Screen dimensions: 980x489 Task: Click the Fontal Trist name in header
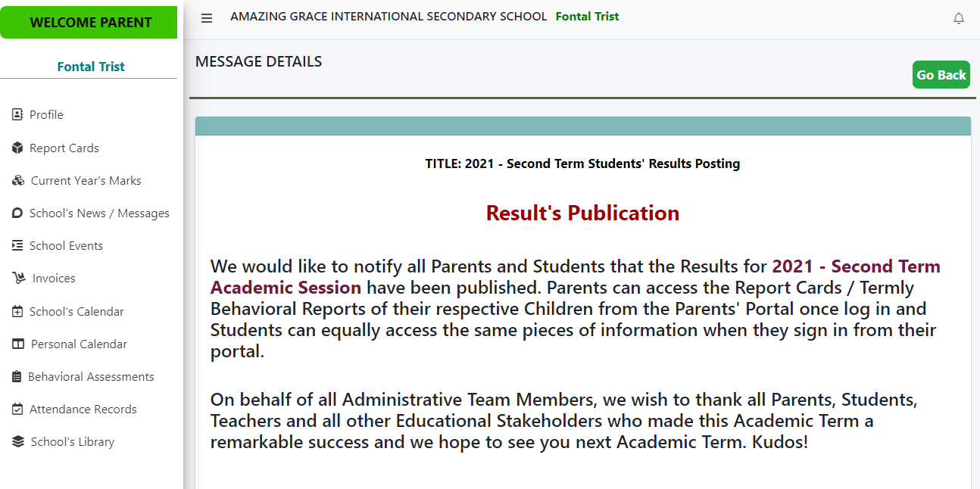587,17
